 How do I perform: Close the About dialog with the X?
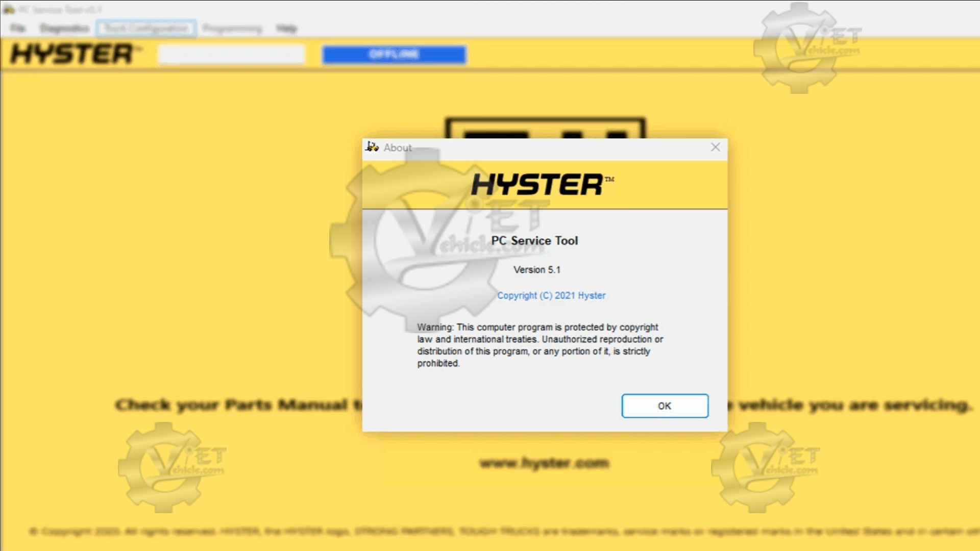click(716, 147)
